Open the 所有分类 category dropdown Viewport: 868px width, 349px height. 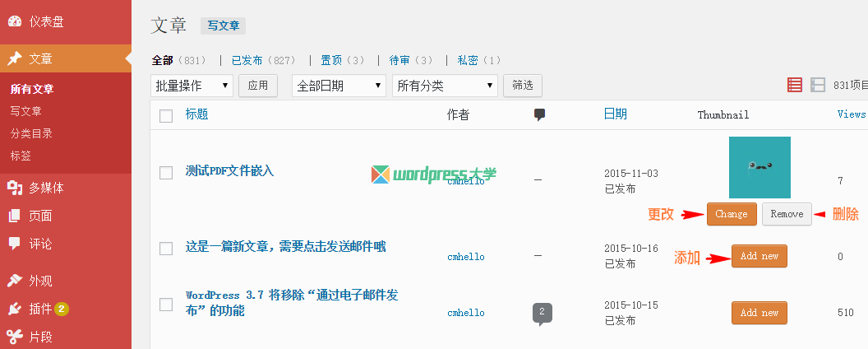click(445, 86)
